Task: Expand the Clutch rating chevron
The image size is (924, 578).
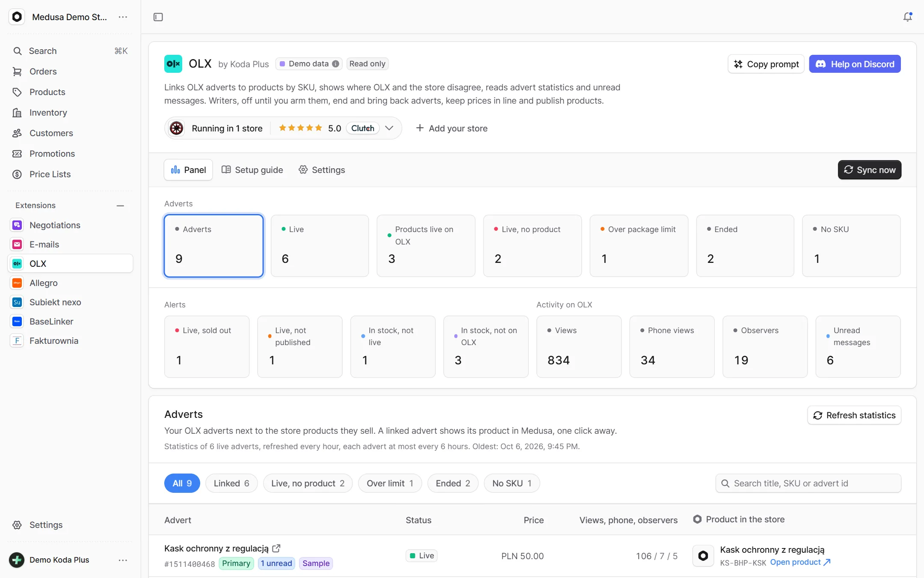Action: (x=389, y=128)
